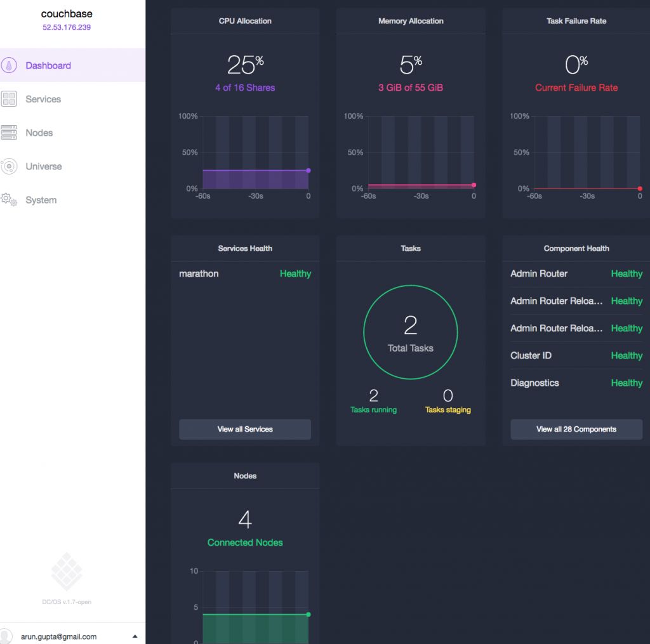
Task: Click the System gears icon
Action: click(x=9, y=200)
